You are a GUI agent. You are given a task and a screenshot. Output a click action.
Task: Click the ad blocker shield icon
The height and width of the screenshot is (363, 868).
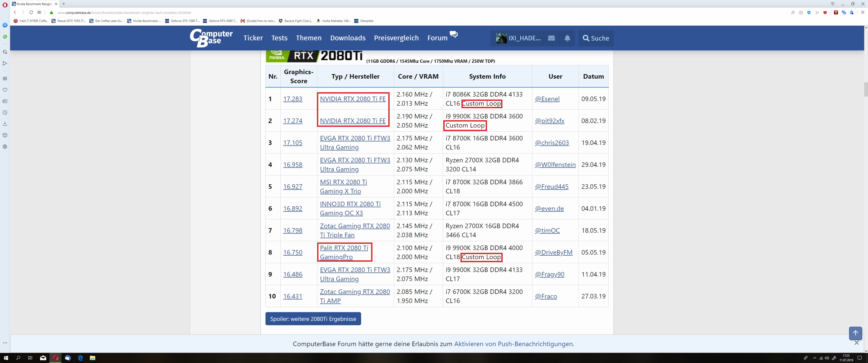809,12
